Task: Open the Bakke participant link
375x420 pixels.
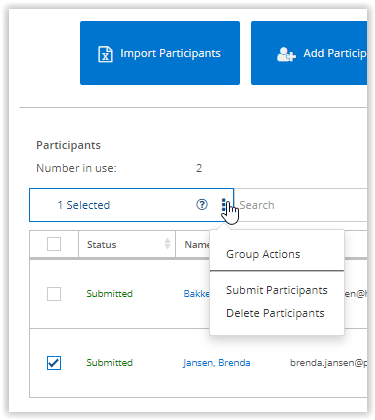Action: tap(197, 294)
